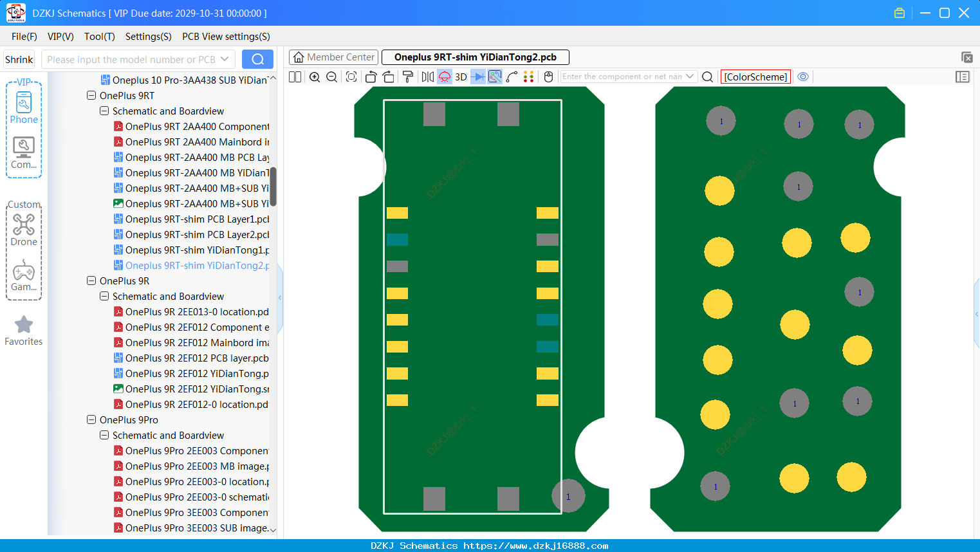Click the mirror flip icon
The image size is (980, 552).
click(428, 77)
